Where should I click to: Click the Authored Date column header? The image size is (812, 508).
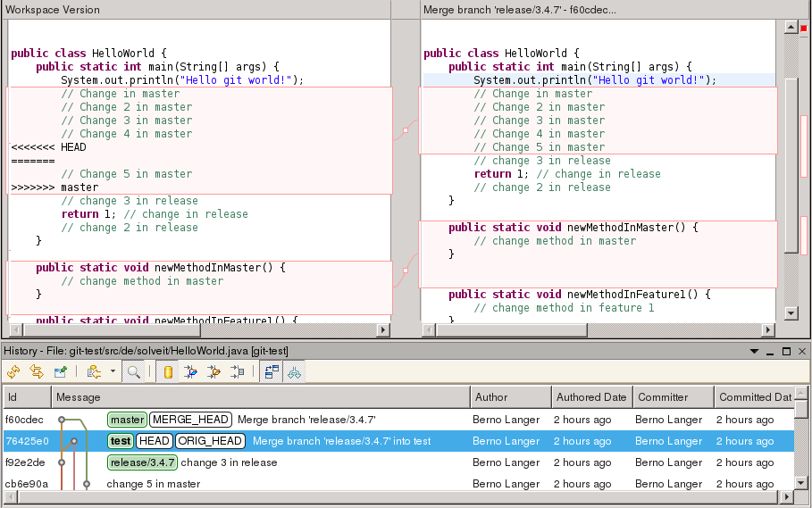tap(590, 397)
